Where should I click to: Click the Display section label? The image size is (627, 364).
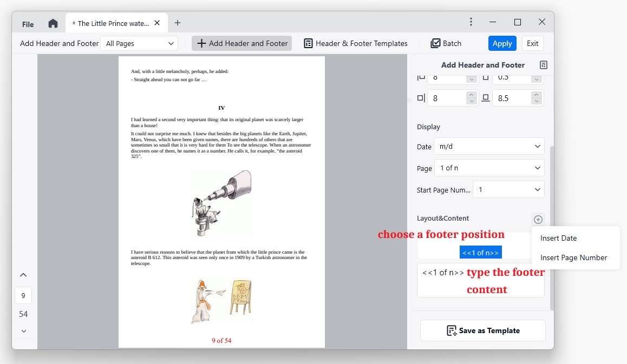(x=428, y=127)
